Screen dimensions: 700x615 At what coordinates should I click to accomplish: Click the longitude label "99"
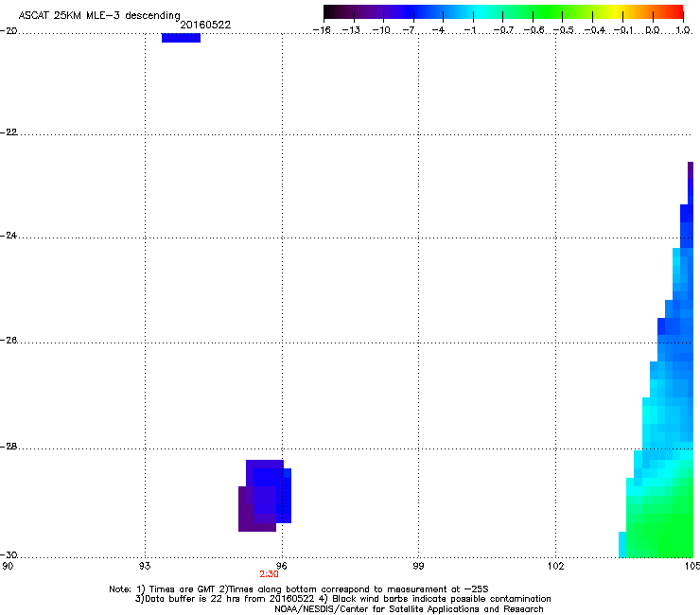coord(418,567)
